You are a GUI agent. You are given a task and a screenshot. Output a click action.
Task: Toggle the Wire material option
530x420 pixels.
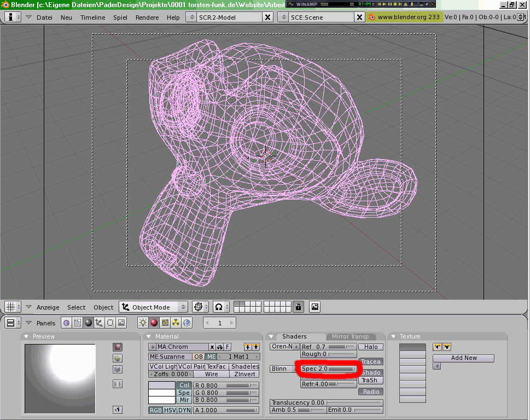click(x=211, y=374)
